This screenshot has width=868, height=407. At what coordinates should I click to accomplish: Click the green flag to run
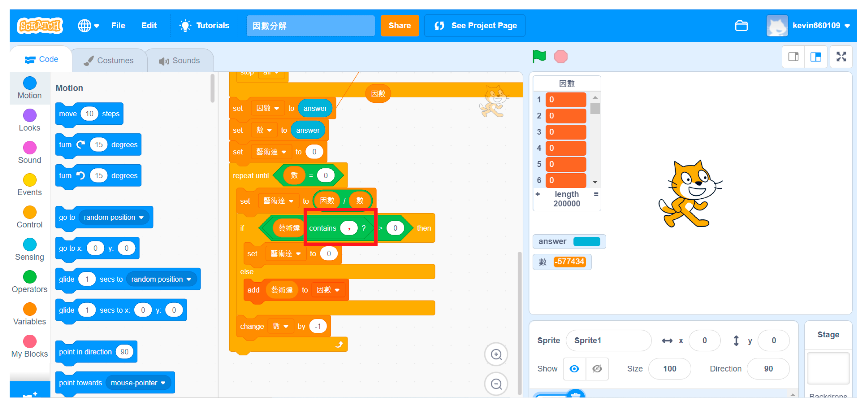pyautogui.click(x=539, y=56)
